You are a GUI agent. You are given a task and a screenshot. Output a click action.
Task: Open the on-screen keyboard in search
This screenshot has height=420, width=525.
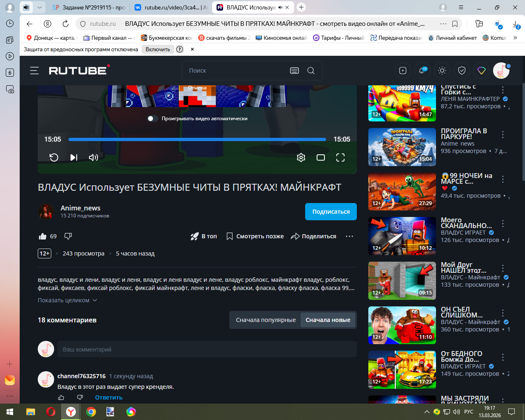pyautogui.click(x=294, y=71)
